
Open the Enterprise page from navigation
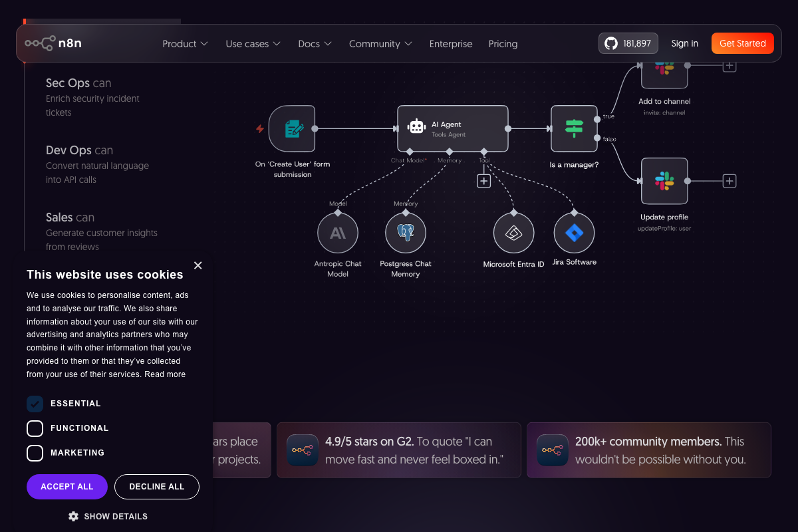pyautogui.click(x=451, y=44)
